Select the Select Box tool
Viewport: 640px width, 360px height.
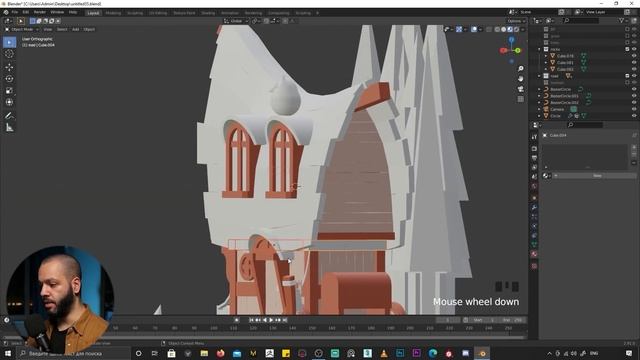coord(9,42)
